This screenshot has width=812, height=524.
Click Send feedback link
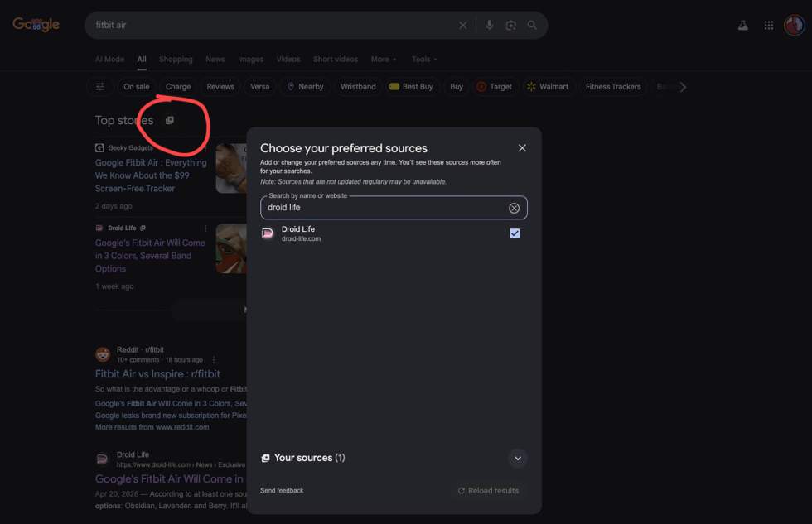[282, 491]
